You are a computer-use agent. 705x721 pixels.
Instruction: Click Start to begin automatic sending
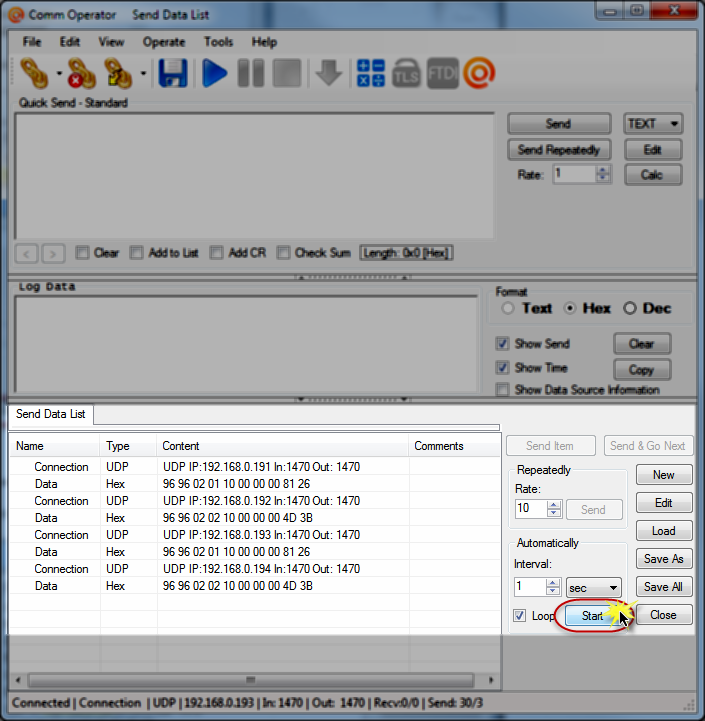(593, 616)
